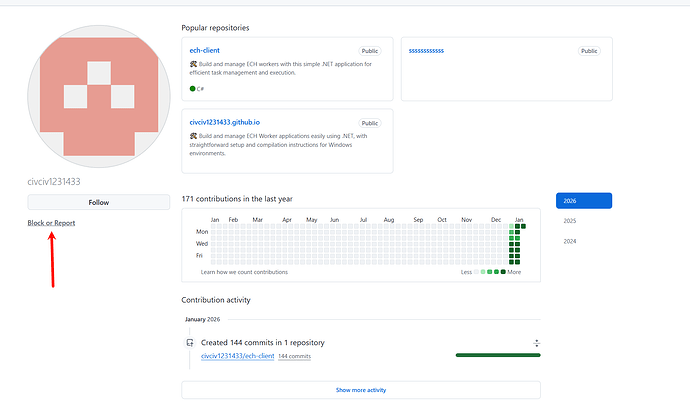Screen dimensions: 690x404
Task: Click the January 2026 timeline label
Action: (202, 320)
